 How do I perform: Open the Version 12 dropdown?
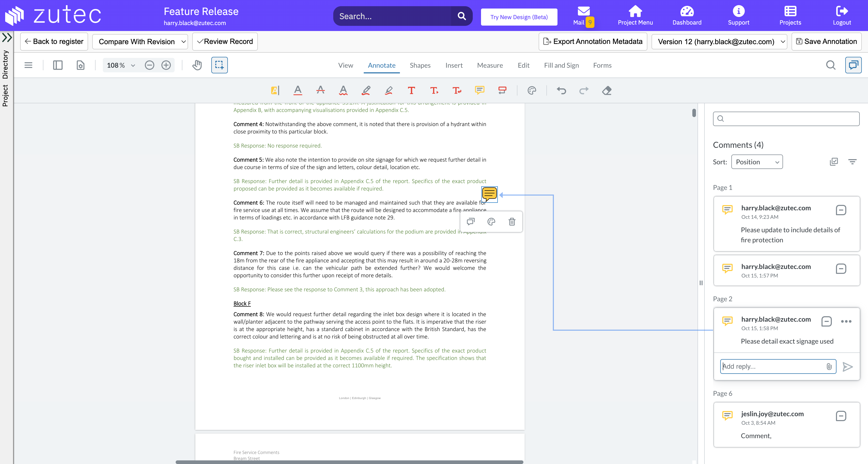point(719,41)
